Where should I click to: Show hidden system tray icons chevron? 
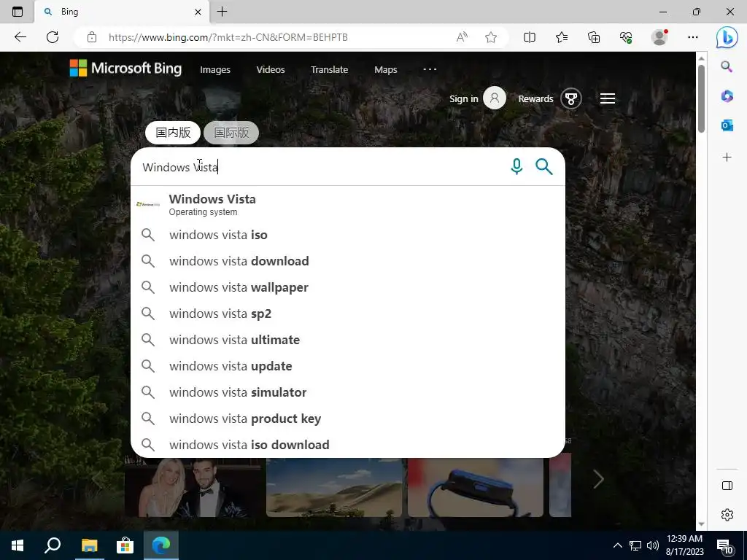click(617, 545)
